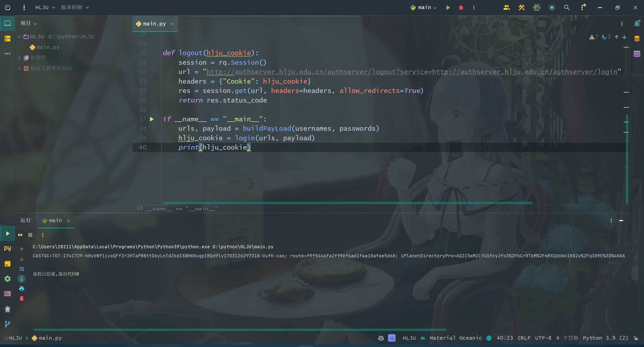Print the console output

coord(22,289)
